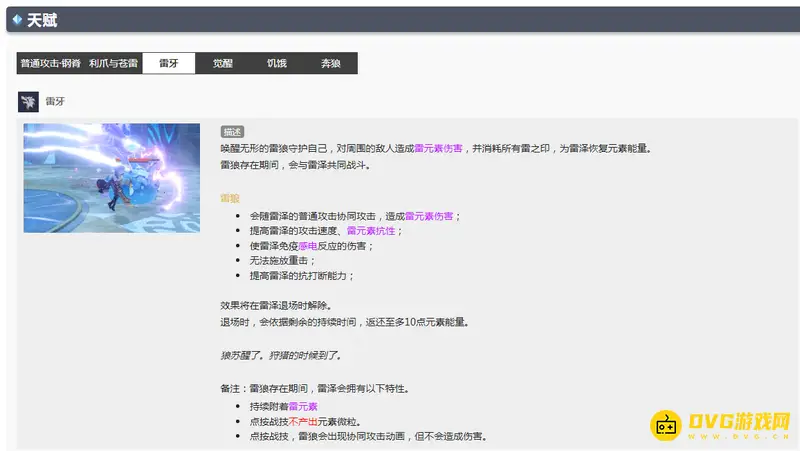Click the 雷牙 skill icon
Viewport: 800px width, 451px height.
click(29, 101)
